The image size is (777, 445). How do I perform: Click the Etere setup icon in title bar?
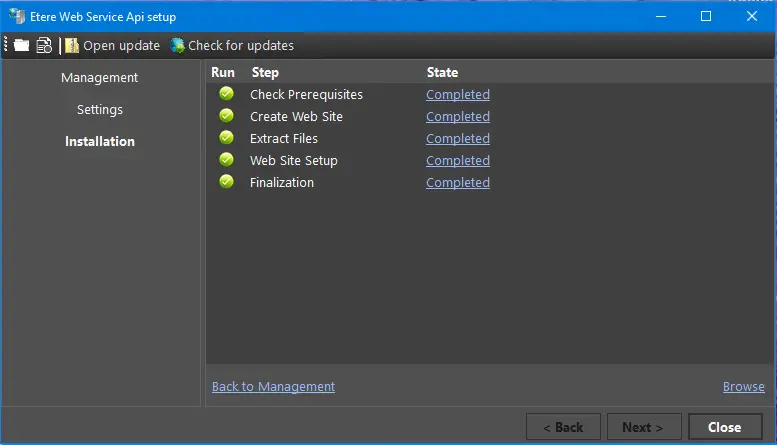pyautogui.click(x=17, y=16)
